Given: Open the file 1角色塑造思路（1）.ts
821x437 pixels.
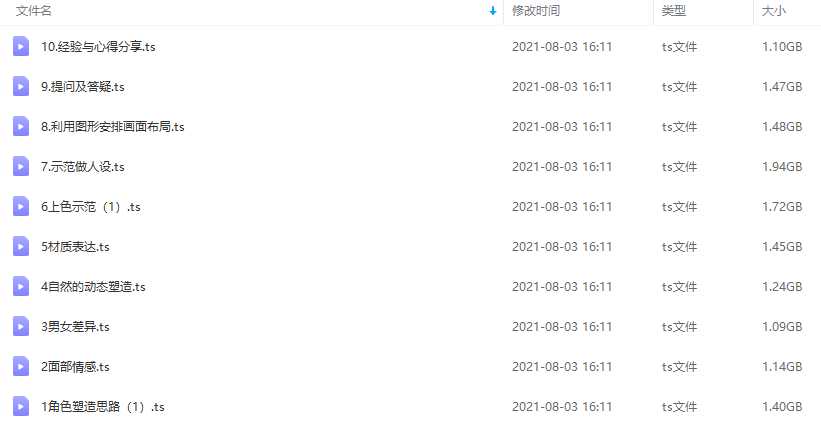Looking at the screenshot, I should [x=103, y=407].
